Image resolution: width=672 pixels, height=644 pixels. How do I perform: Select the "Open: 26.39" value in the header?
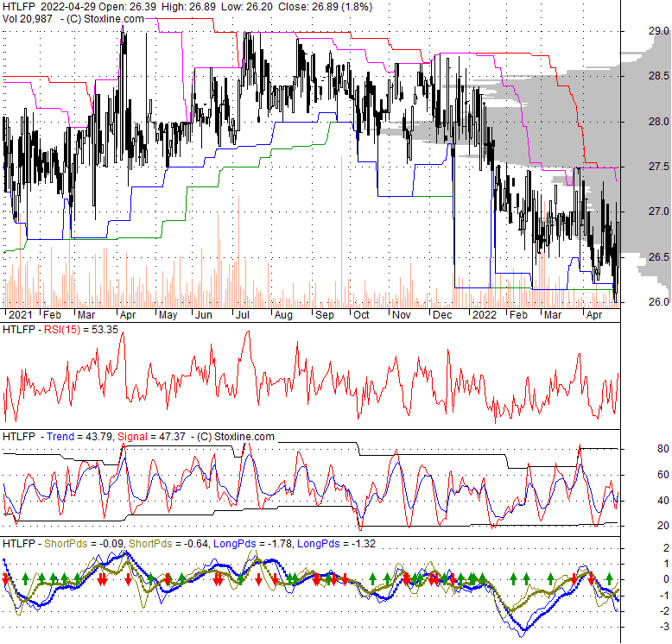[x=127, y=7]
